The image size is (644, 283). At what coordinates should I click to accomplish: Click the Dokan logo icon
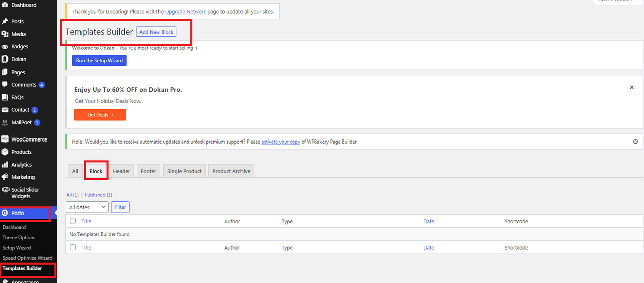coord(5,59)
